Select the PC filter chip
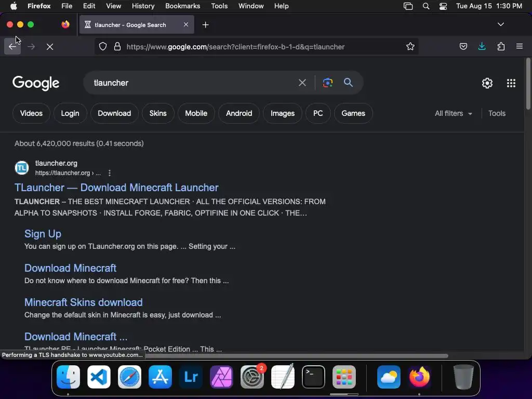The height and width of the screenshot is (399, 532). 318,113
